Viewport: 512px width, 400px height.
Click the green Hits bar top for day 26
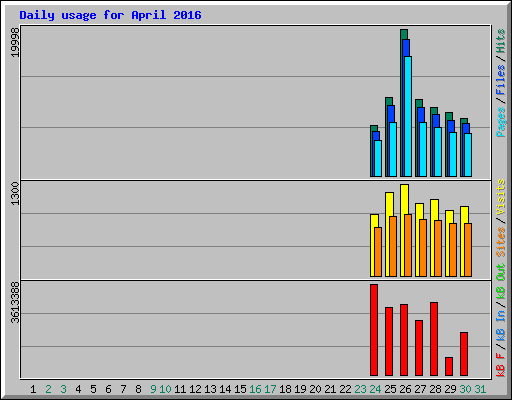(404, 34)
